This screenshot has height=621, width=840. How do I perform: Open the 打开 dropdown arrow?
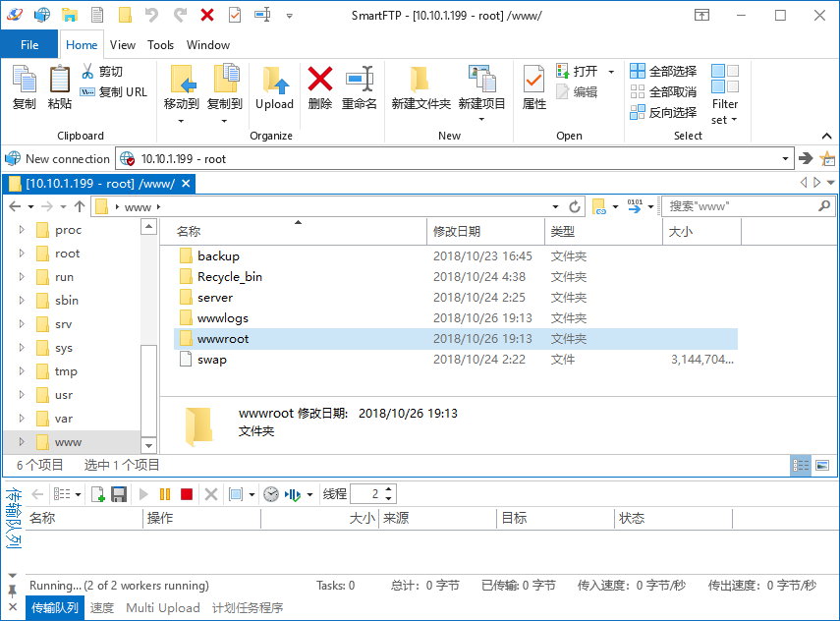(x=611, y=72)
